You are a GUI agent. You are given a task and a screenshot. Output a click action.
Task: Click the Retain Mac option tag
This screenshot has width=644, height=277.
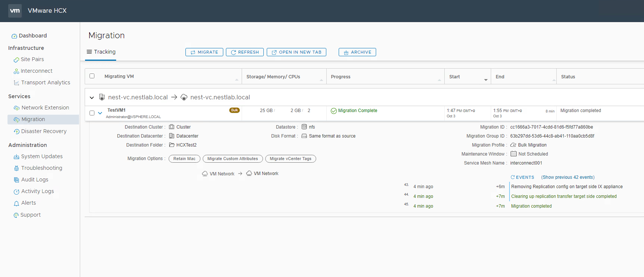184,159
